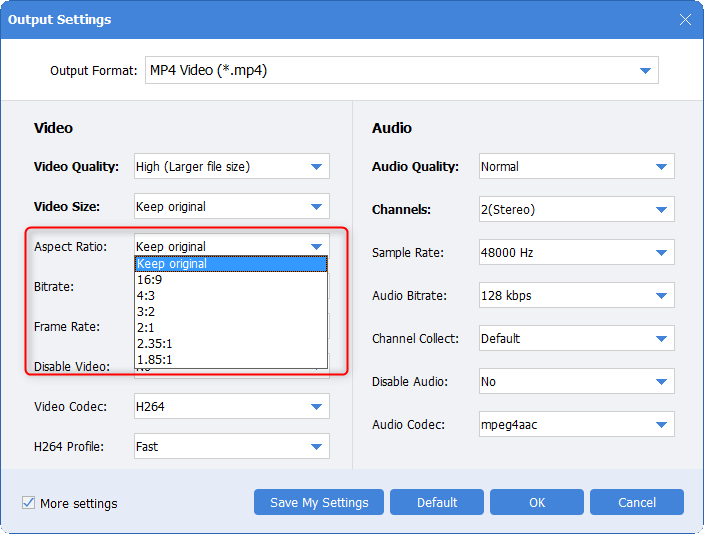
Task: Open the Channel Collect dropdown
Action: pos(576,338)
